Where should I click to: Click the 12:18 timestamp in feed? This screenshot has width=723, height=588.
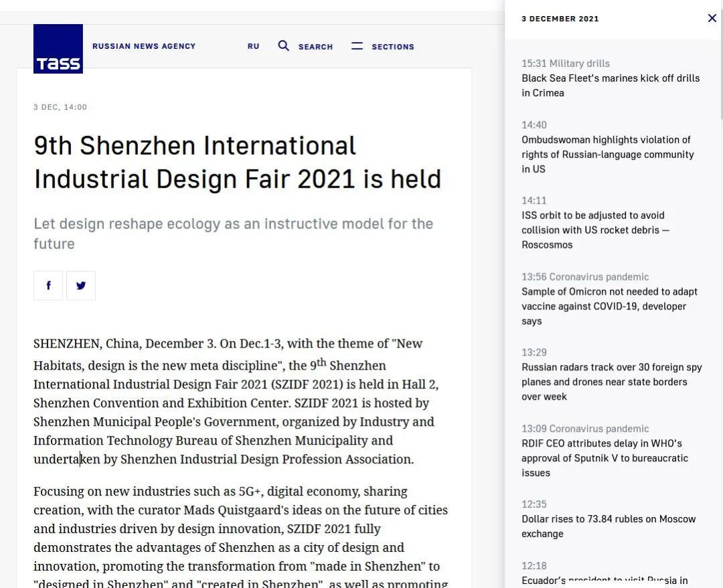534,566
